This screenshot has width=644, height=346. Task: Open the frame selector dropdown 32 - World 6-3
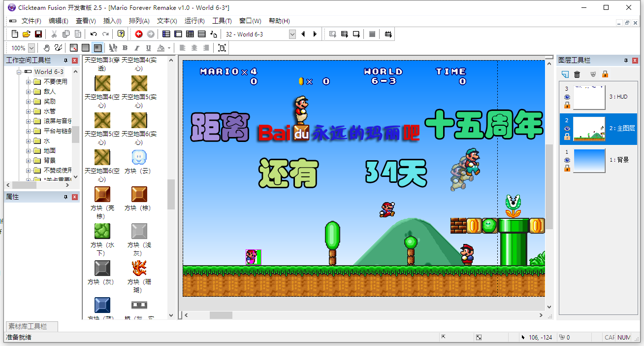292,34
